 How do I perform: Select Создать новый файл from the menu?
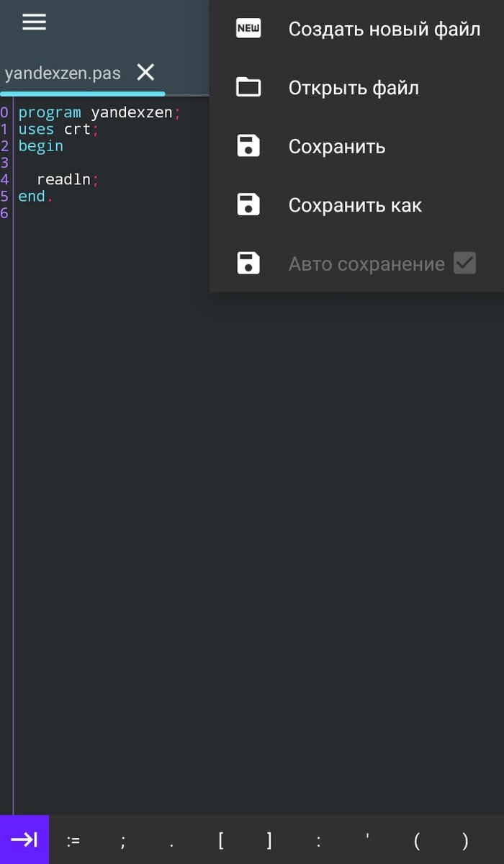tap(385, 28)
